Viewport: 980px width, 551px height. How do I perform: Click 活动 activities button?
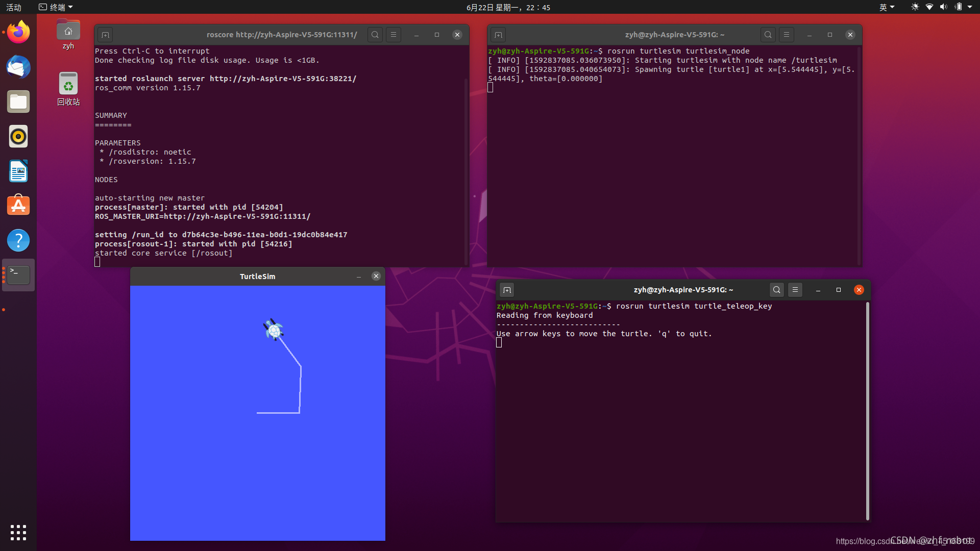pos(14,7)
